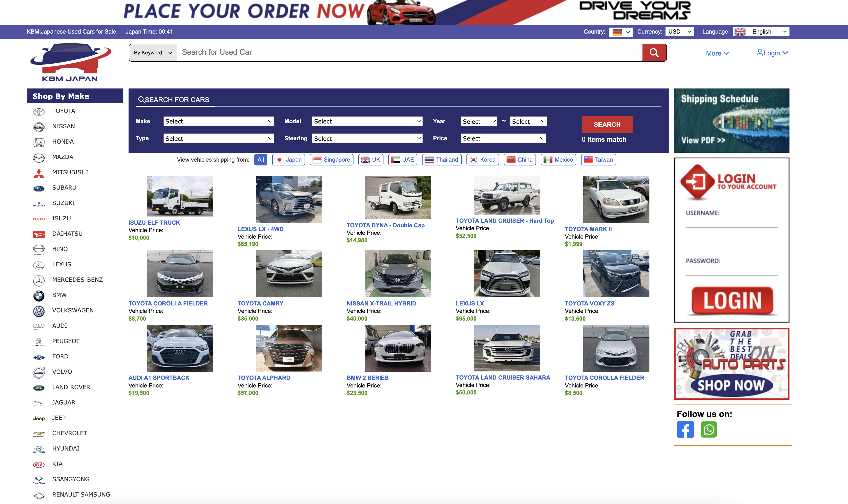Screen dimensions: 848x504
Task: Filter vehicles shipping from Korea
Action: 483,160
